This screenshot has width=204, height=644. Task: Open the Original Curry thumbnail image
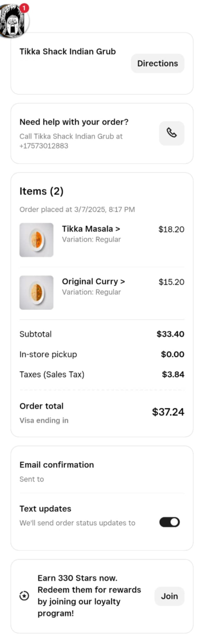(x=36, y=292)
